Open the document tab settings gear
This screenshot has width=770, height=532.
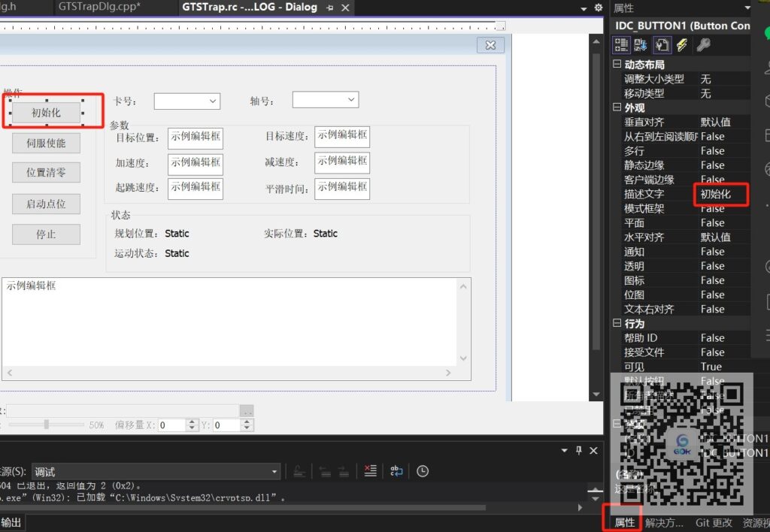[598, 8]
